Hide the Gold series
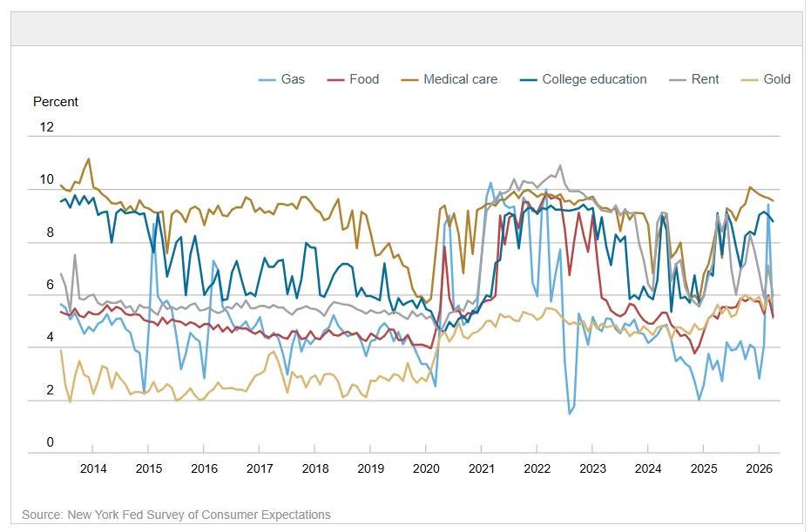811x532 pixels. pos(766,79)
